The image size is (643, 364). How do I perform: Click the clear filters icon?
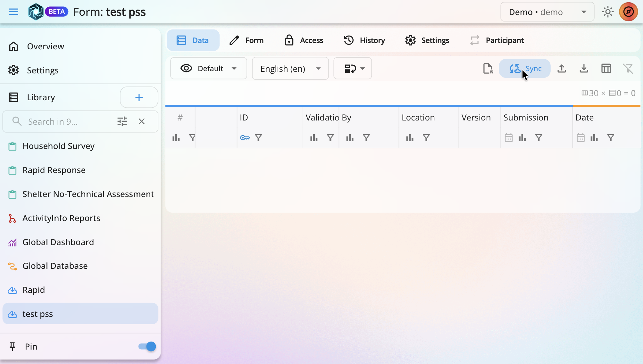[x=628, y=69]
